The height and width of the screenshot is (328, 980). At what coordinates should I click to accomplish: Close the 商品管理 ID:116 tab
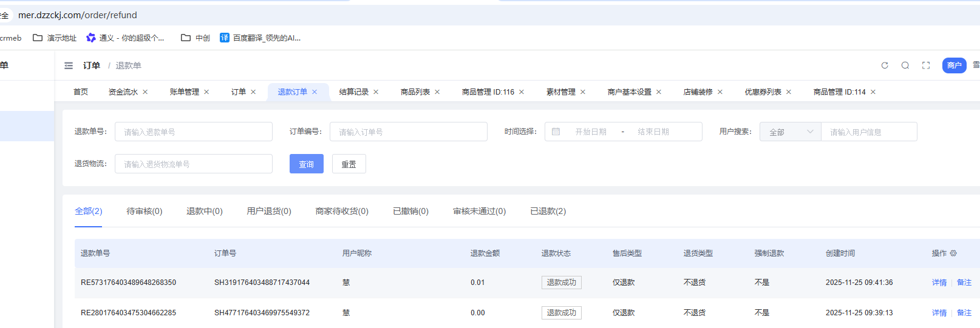[522, 92]
